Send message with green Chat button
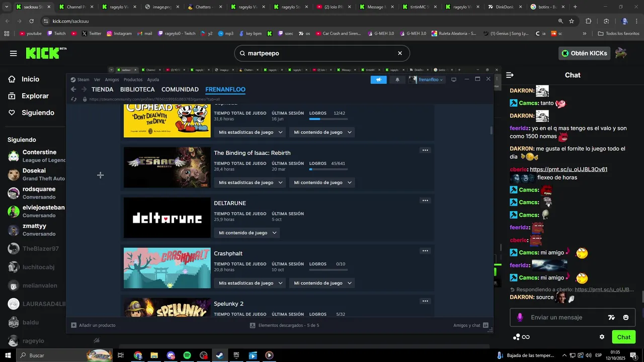The image size is (644, 362). tap(623, 337)
